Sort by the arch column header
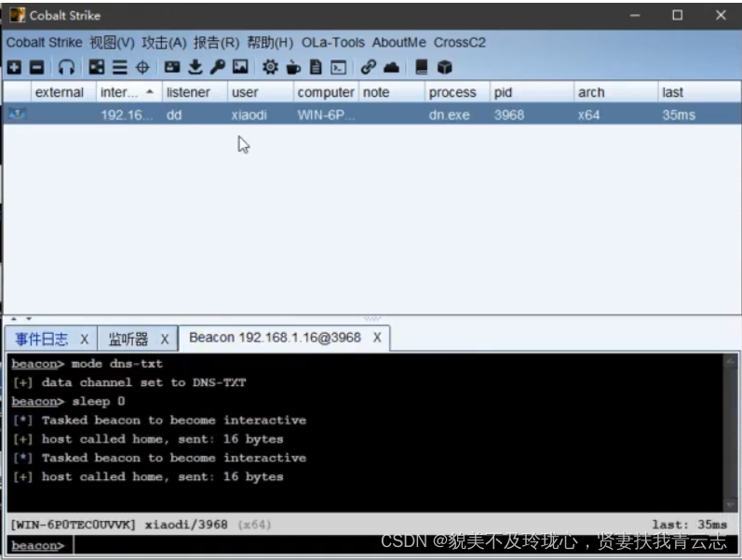The width and height of the screenshot is (742, 560). 615,92
